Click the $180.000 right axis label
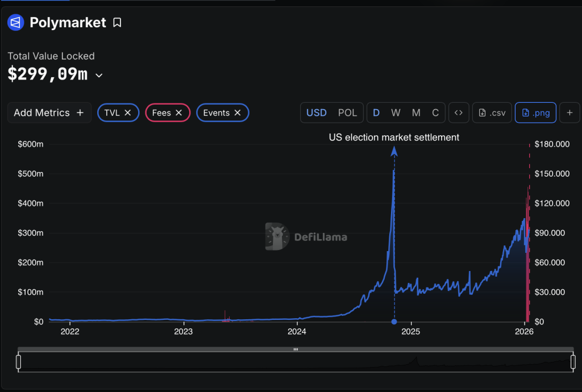Image resolution: width=582 pixels, height=392 pixels. click(x=552, y=144)
